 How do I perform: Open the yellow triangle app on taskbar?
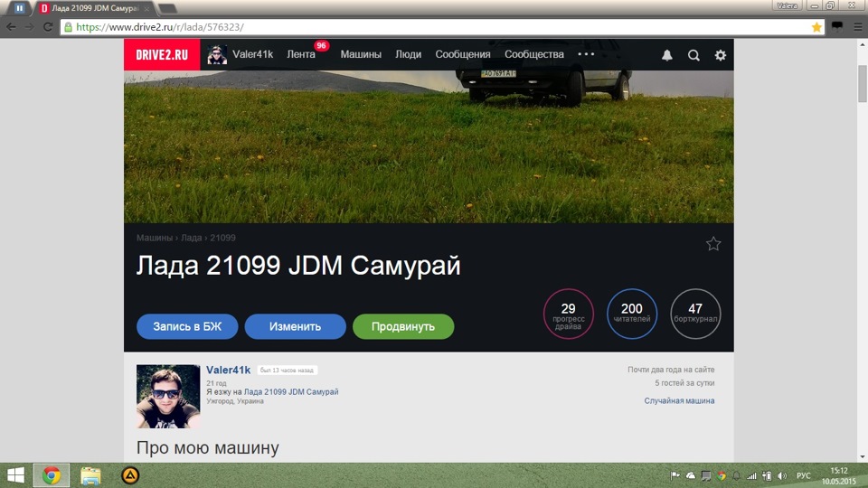(x=130, y=475)
